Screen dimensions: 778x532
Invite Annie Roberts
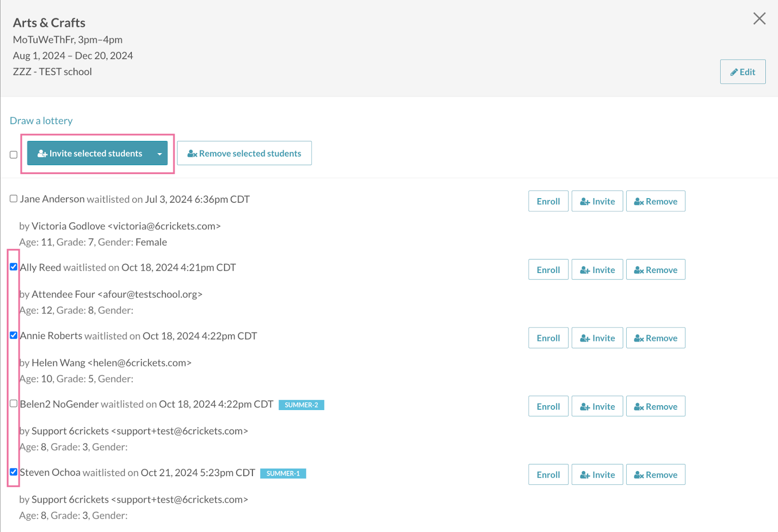597,338
